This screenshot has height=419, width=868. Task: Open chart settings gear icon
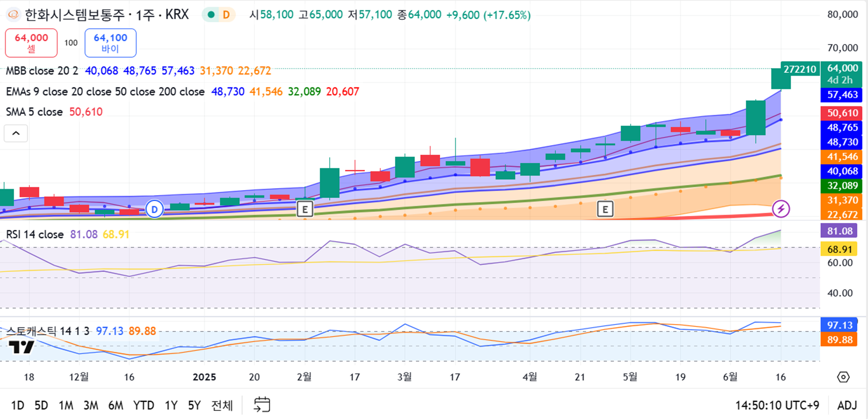pos(843,377)
